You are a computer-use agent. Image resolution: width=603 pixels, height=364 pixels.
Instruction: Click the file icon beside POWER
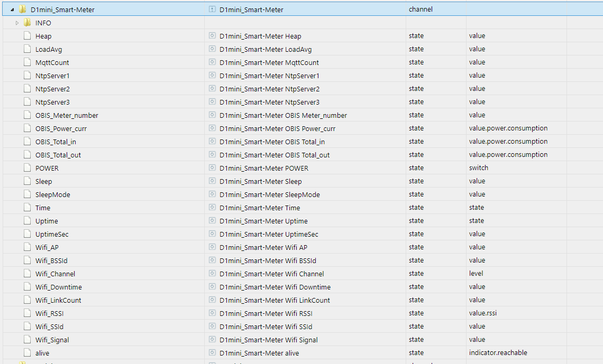click(x=28, y=168)
